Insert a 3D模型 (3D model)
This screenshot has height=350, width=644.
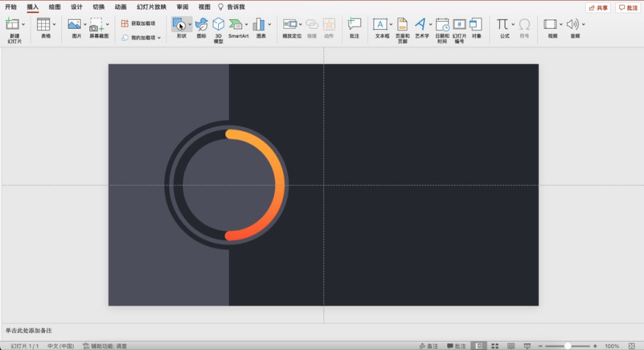[x=218, y=28]
